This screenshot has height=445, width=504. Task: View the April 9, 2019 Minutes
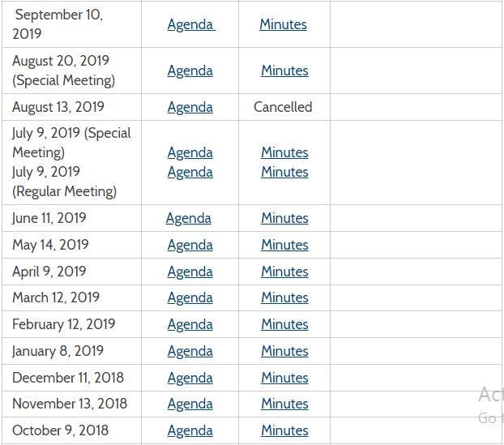pyautogui.click(x=284, y=272)
